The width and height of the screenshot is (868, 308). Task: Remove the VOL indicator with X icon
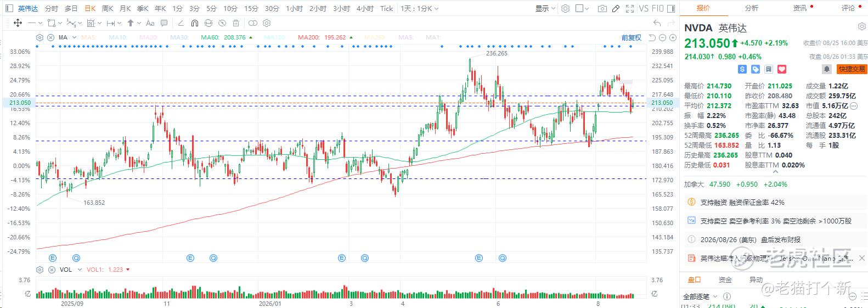click(x=52, y=270)
